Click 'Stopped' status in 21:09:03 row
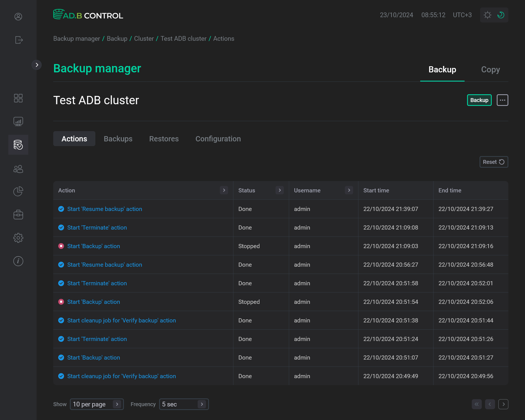 (x=249, y=246)
